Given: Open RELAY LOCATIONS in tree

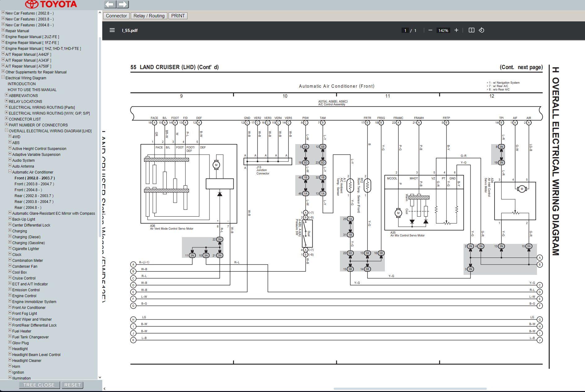Looking at the screenshot, I should (x=25, y=102).
